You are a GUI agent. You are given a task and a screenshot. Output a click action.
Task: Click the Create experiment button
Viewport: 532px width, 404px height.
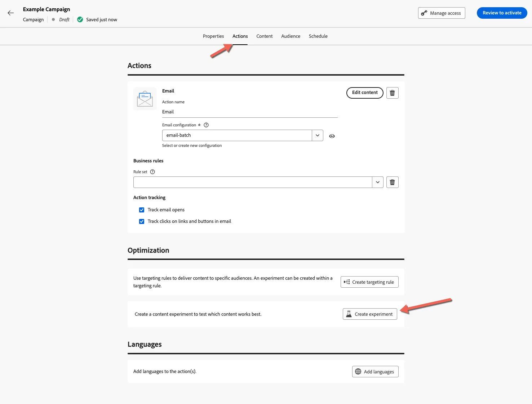click(x=370, y=314)
